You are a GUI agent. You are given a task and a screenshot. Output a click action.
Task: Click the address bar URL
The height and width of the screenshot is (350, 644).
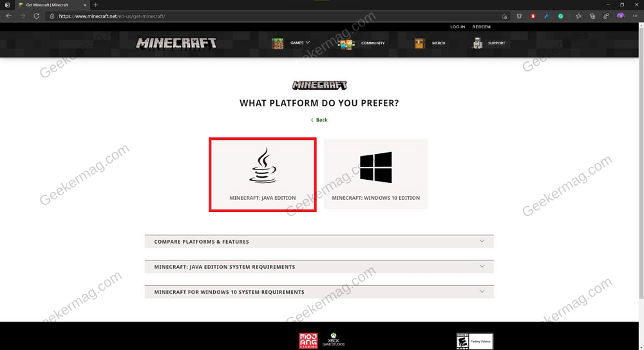(112, 16)
